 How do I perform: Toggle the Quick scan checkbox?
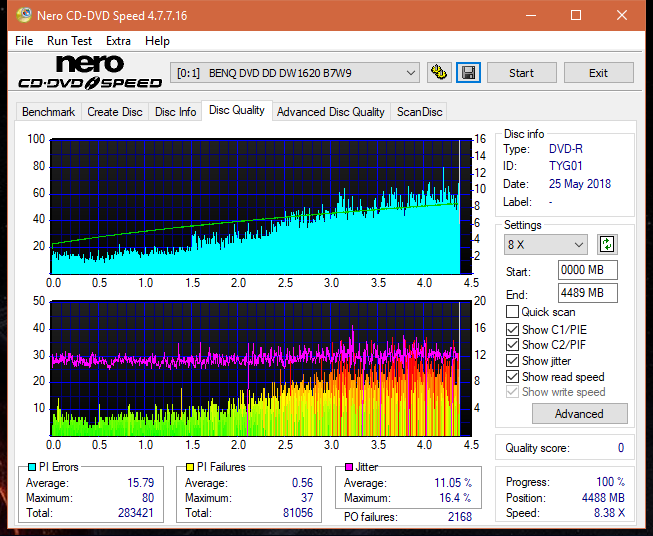pyautogui.click(x=512, y=312)
